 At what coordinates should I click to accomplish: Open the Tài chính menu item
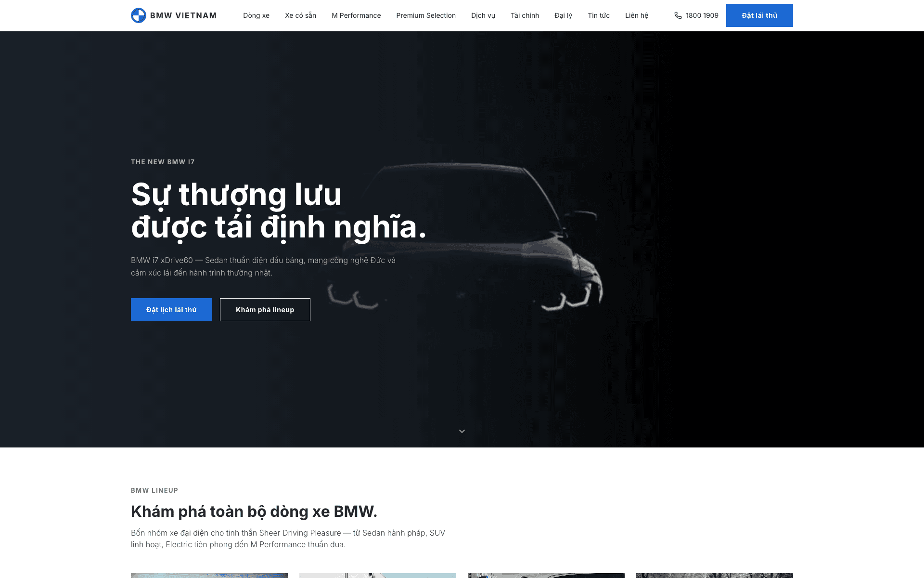(x=525, y=15)
